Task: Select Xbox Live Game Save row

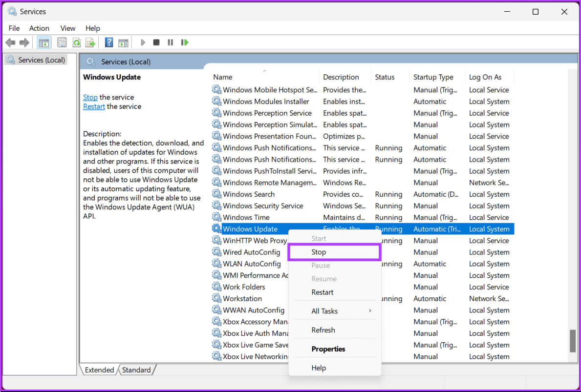Action: [x=255, y=345]
